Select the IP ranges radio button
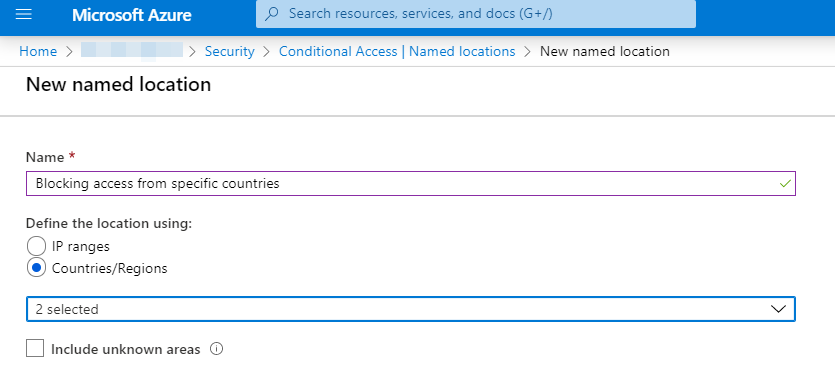Screen dimensions: 835x375 [x=36, y=247]
